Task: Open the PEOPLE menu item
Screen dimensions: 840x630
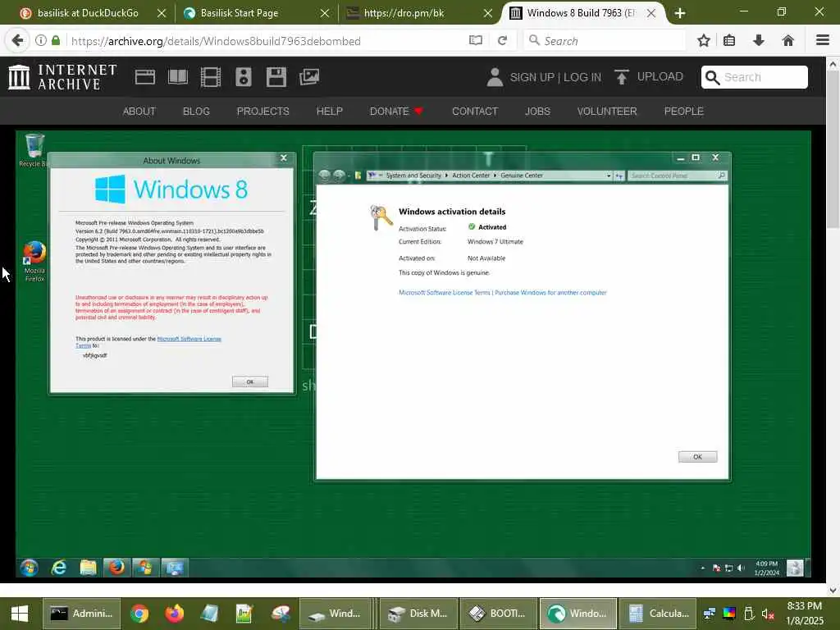Action: [684, 112]
